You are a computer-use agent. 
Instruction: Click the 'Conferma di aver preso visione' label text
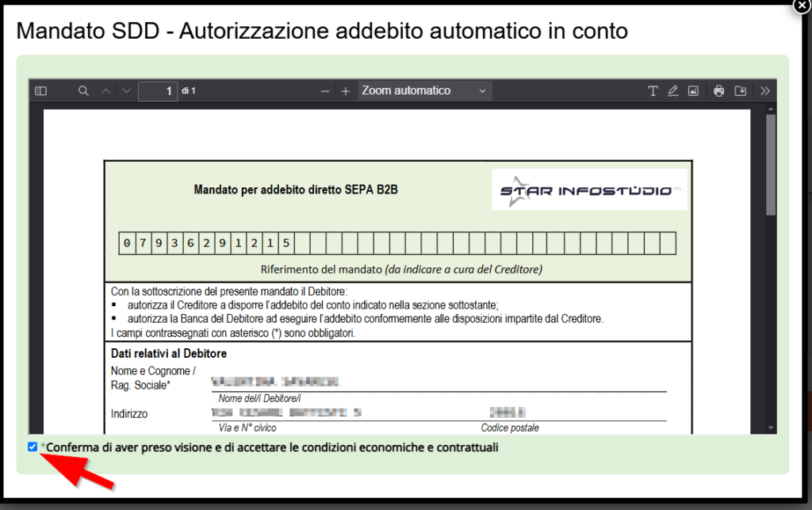273,447
